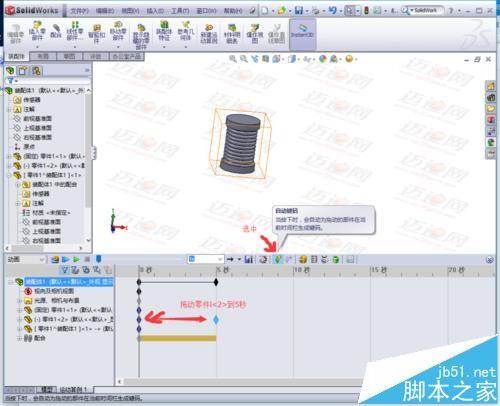Select the 5-second key of 零件1<2>
The image size is (500, 406).
pos(216,319)
